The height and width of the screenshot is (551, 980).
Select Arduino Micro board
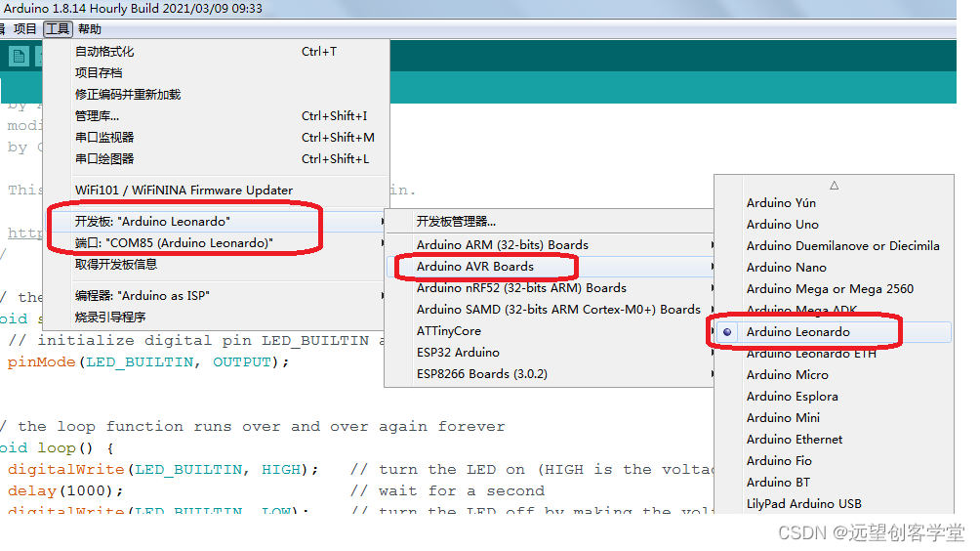(x=834, y=375)
